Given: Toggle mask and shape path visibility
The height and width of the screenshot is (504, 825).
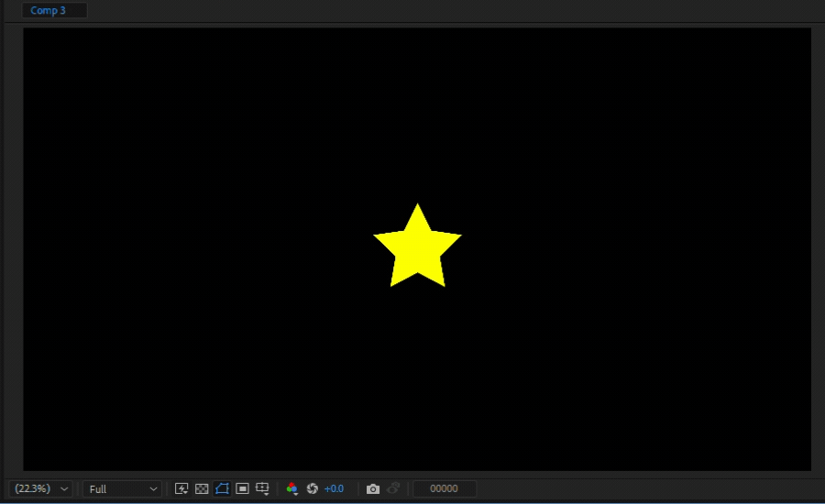Looking at the screenshot, I should click(x=222, y=488).
